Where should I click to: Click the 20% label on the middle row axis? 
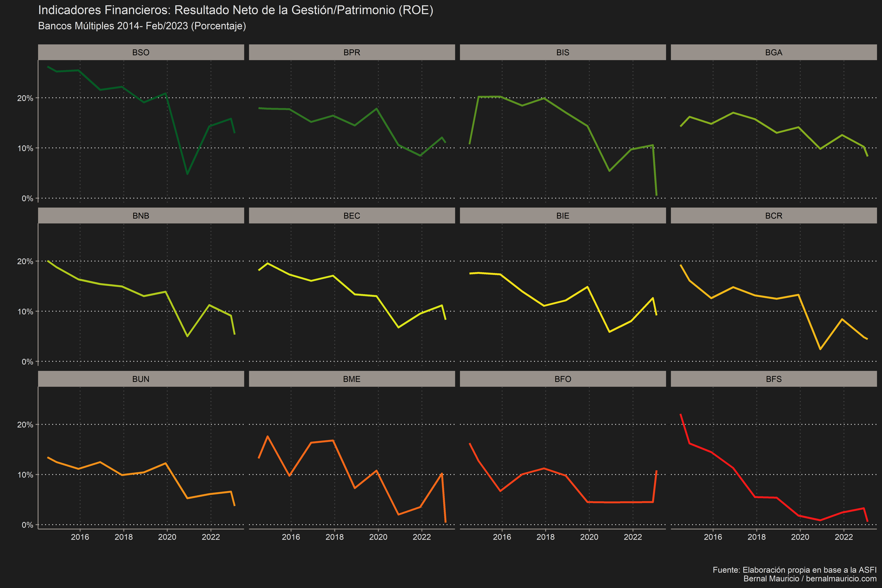(25, 261)
